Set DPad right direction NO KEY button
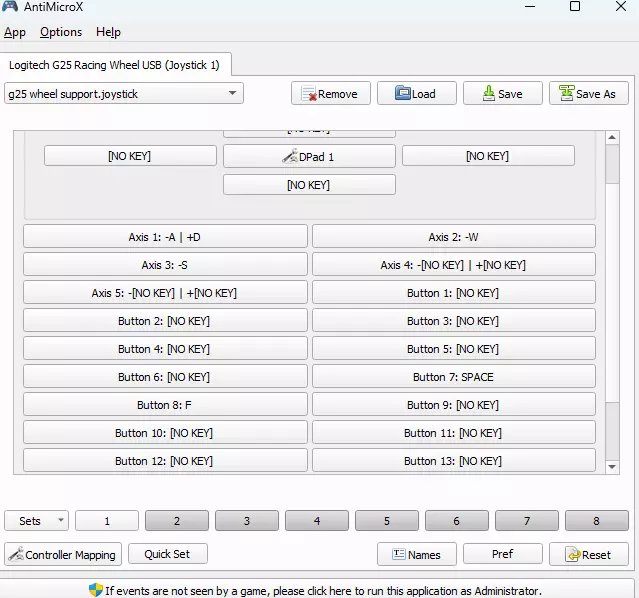Viewport: 639px width, 598px height. (488, 156)
